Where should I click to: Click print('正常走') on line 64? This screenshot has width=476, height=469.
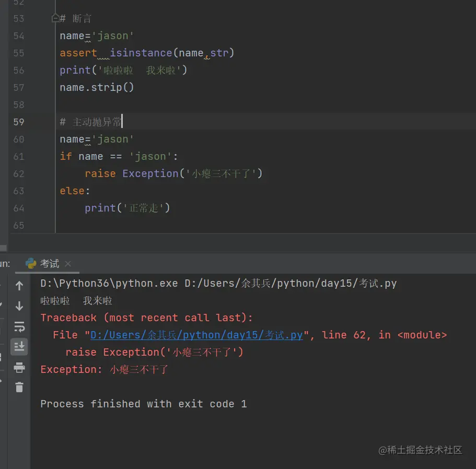(x=127, y=208)
